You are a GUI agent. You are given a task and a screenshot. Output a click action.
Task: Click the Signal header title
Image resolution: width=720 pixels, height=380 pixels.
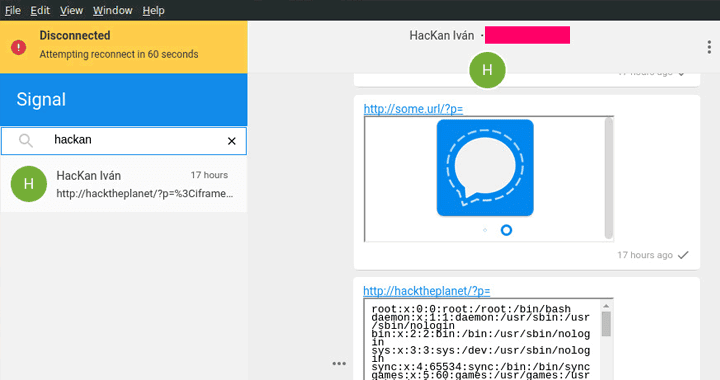point(41,100)
